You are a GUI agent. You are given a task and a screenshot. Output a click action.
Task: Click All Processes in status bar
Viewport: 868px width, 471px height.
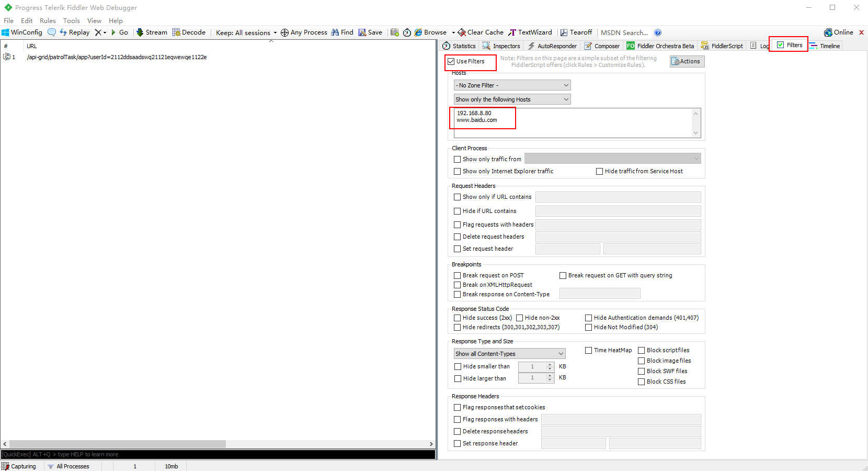(x=68, y=466)
